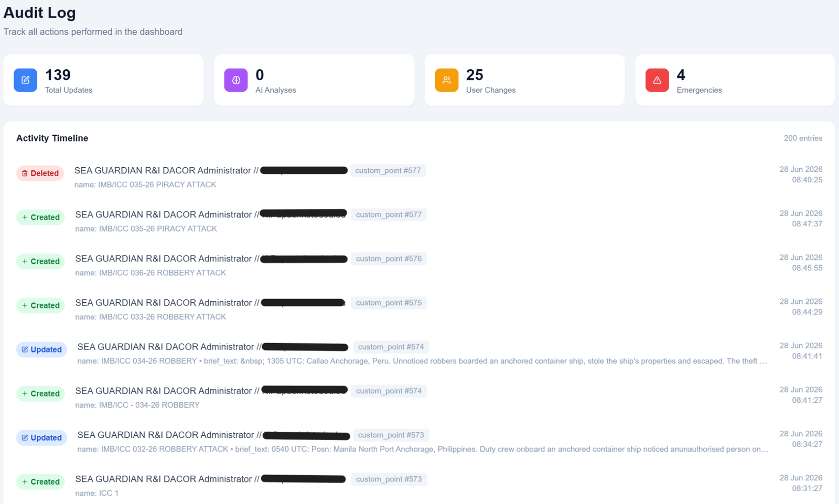Click the Activity Timeline heading

[52, 138]
